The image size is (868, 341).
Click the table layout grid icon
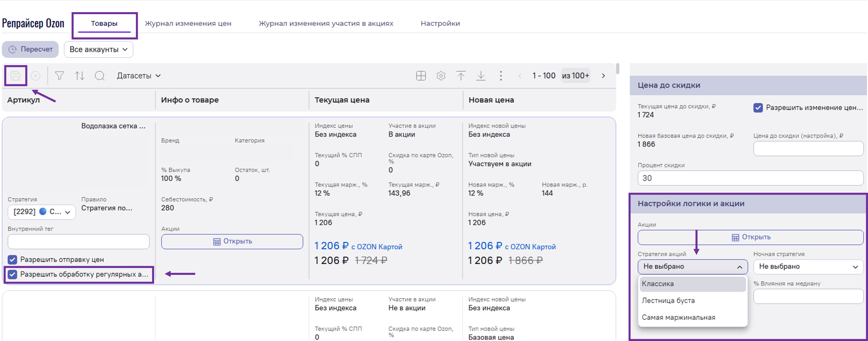click(421, 76)
